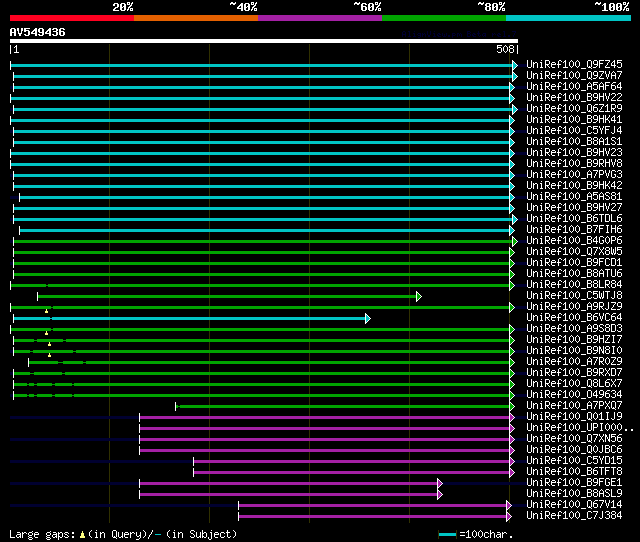The height and width of the screenshot is (542, 640).
Task: Click the orange ~40% legend segment
Action: coord(196,18)
